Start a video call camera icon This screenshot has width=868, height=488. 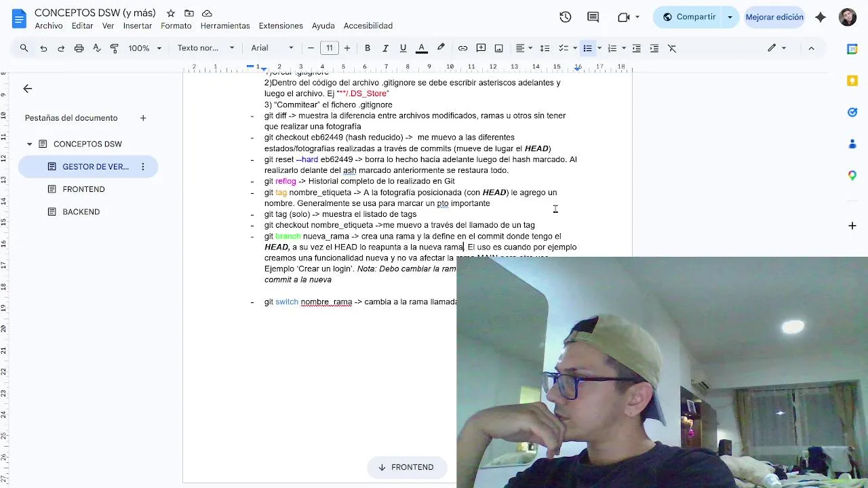point(623,17)
